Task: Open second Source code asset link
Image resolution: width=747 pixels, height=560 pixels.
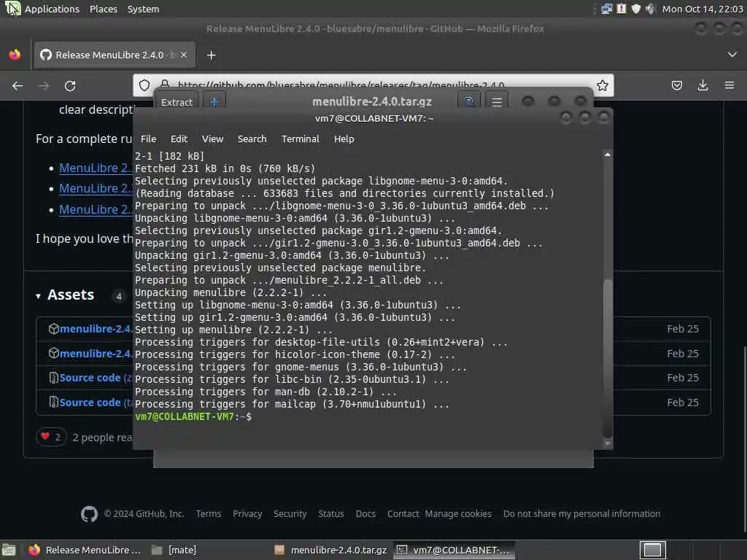Action: (90, 402)
